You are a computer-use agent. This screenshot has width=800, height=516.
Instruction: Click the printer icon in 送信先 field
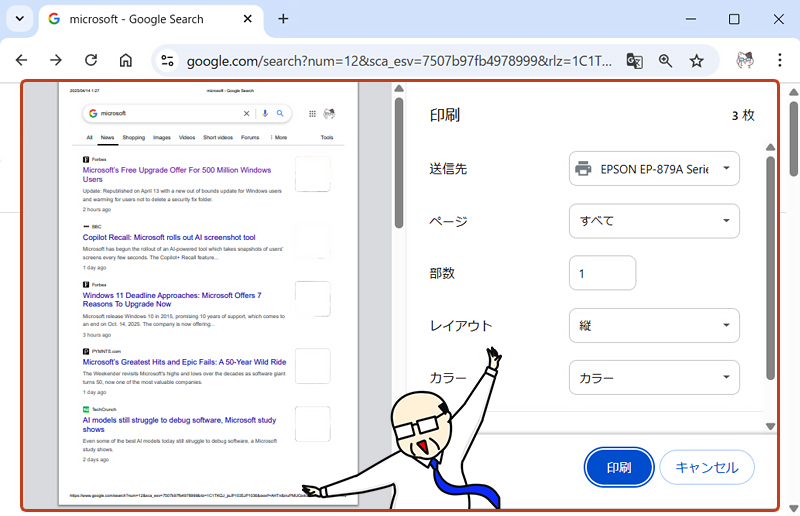pyautogui.click(x=583, y=168)
